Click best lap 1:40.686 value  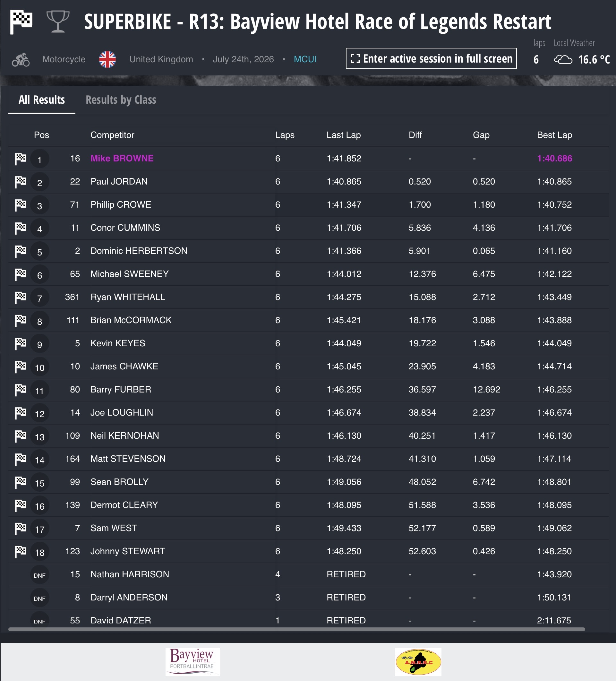pyautogui.click(x=554, y=159)
